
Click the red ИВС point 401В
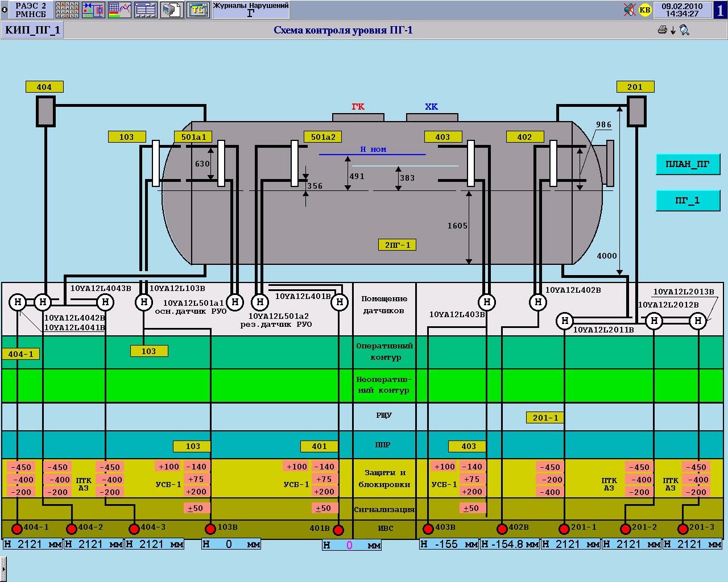tap(338, 531)
